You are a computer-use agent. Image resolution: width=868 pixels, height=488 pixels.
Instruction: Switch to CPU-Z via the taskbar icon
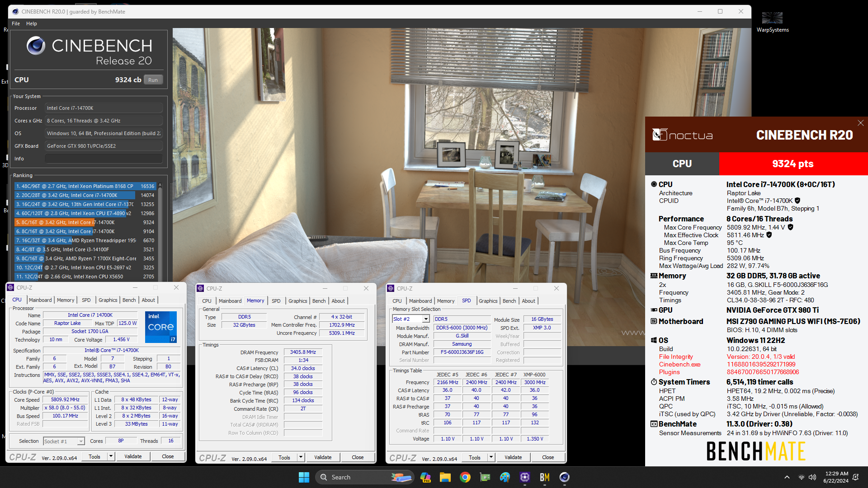[525, 477]
